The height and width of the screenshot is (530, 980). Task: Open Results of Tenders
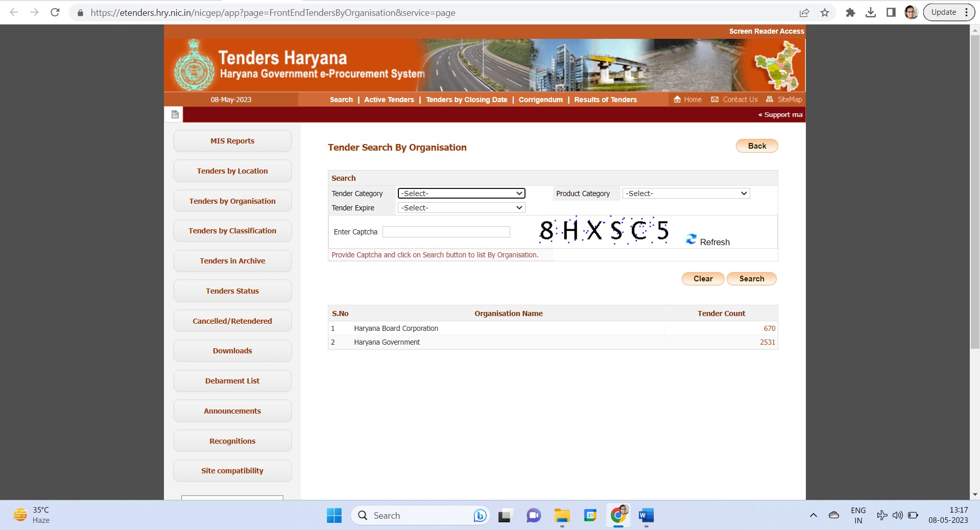pos(605,100)
